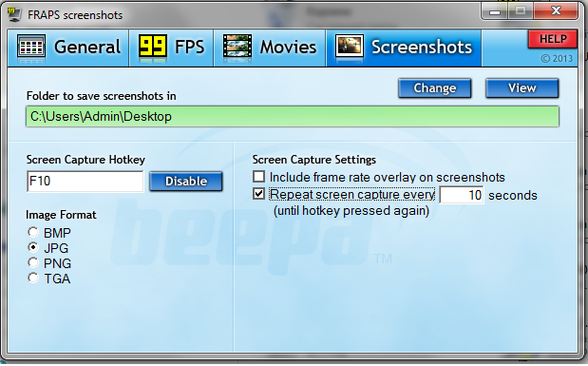The height and width of the screenshot is (366, 588).
Task: Minimize the FRAPS window
Action: click(495, 11)
